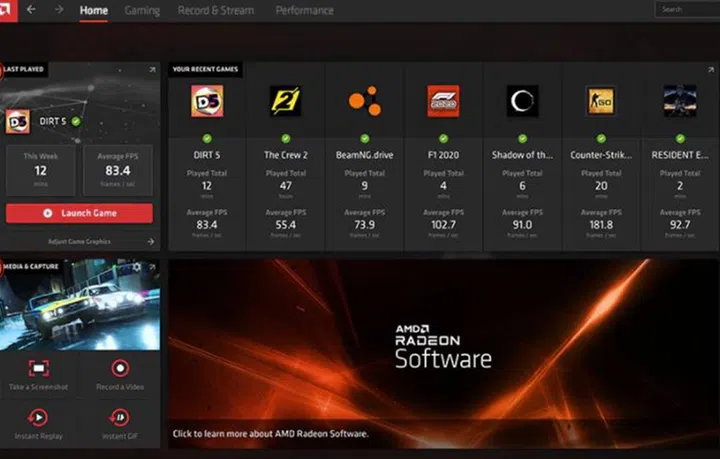Click the forward arrow in top bar

tap(58, 10)
